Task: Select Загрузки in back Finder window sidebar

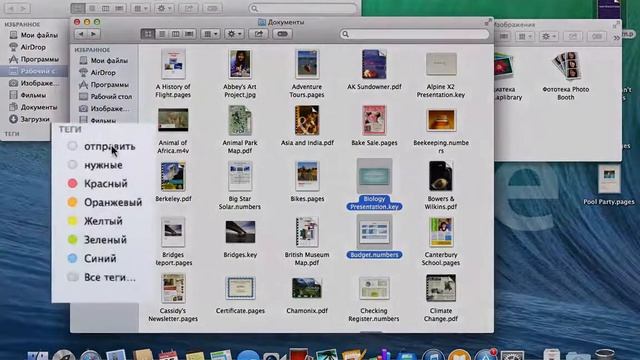Action: [x=29, y=119]
